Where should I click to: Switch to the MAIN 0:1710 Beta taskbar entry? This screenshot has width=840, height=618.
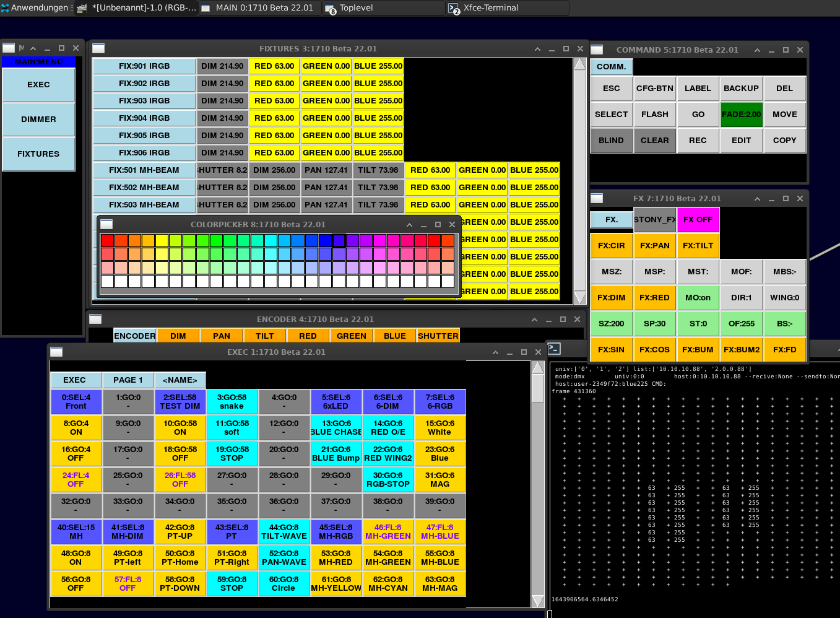click(x=259, y=8)
